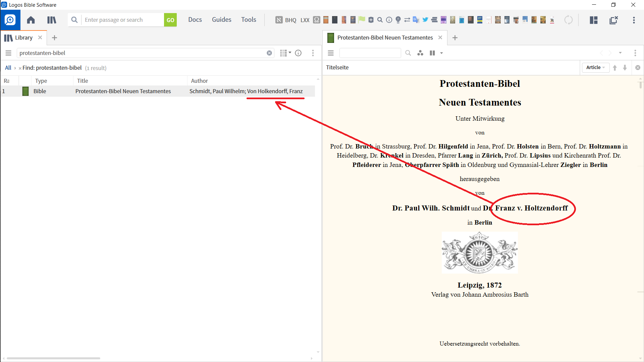
Task: Click the inline search magnifier icon
Action: click(408, 53)
